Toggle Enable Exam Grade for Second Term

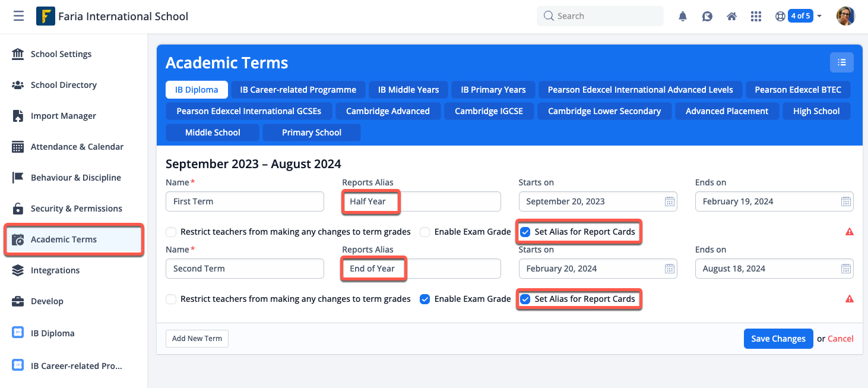(425, 299)
